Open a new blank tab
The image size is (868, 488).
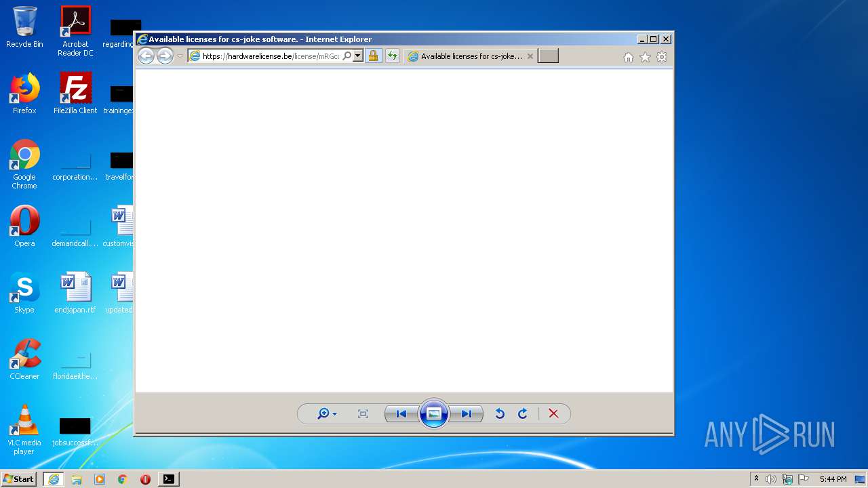point(548,56)
